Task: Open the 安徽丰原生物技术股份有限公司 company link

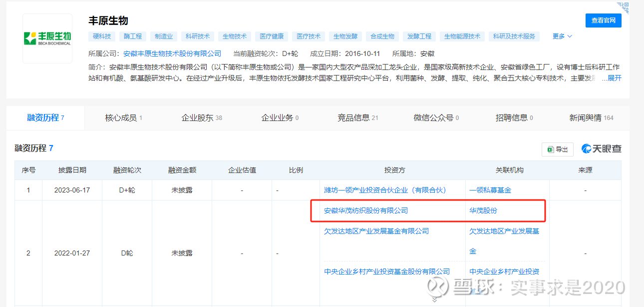Action: coord(172,53)
